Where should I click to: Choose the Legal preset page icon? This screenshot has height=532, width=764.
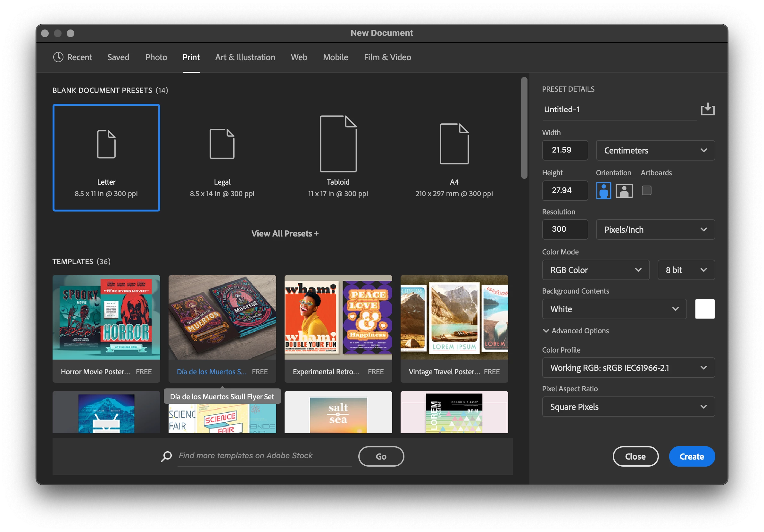(x=222, y=144)
